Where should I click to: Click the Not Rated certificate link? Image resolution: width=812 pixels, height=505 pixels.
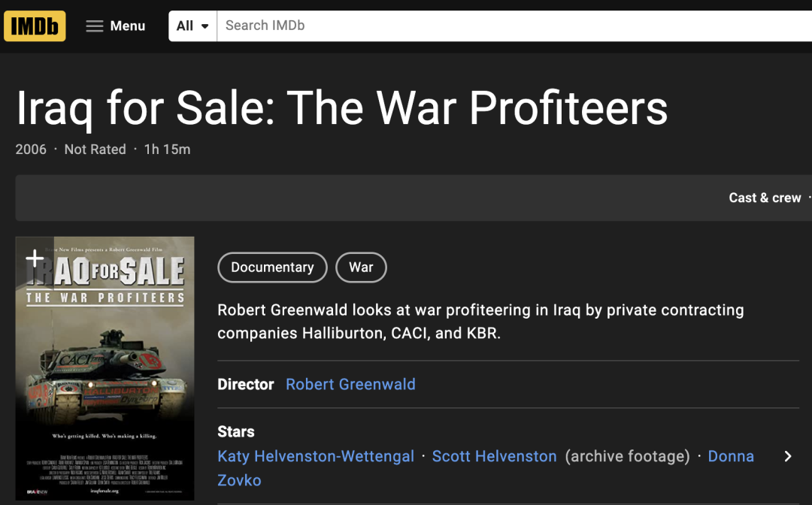(95, 150)
